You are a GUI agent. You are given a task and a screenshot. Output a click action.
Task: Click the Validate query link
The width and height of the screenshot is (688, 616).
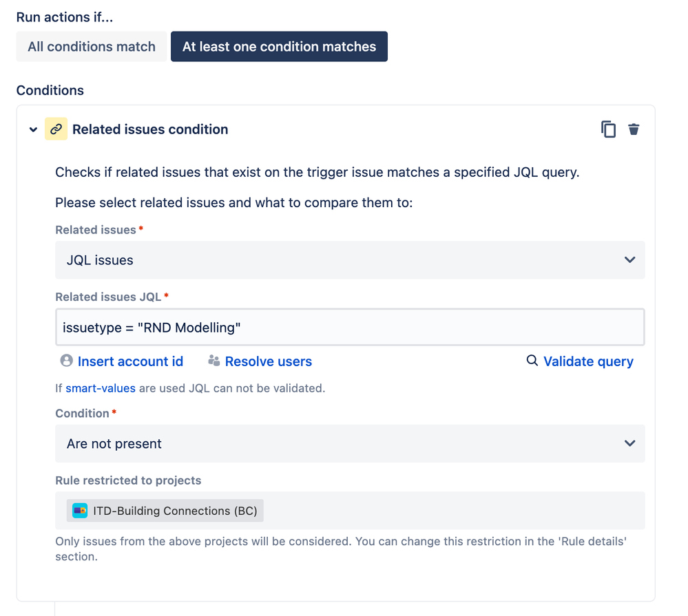[x=588, y=361]
